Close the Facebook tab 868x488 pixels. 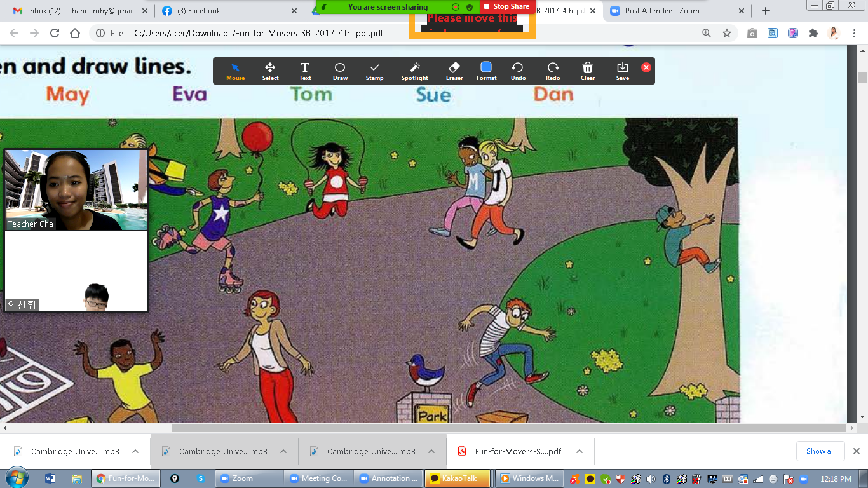[294, 11]
